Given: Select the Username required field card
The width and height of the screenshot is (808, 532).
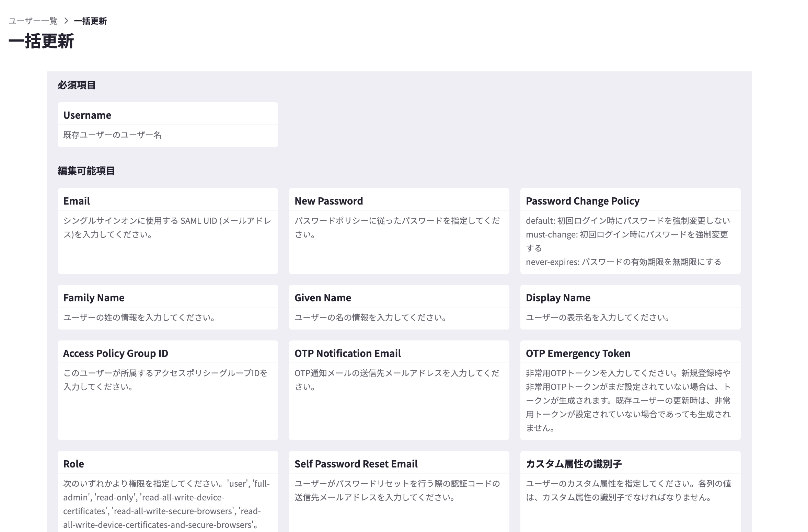Looking at the screenshot, I should [x=168, y=124].
